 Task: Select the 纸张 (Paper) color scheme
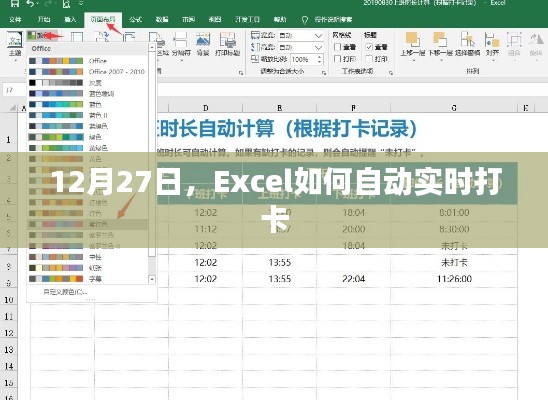tap(87, 268)
